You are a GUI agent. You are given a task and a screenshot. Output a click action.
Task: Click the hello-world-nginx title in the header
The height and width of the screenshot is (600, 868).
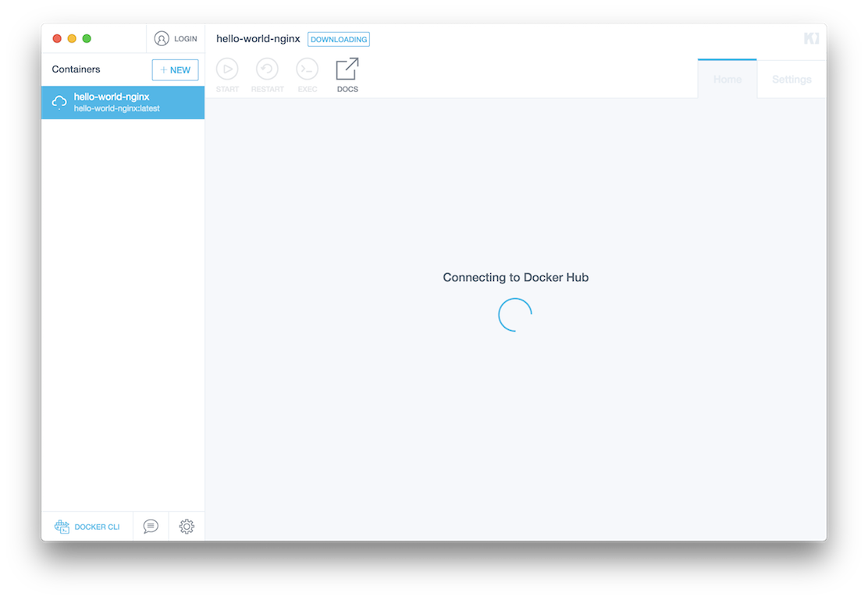click(x=258, y=37)
